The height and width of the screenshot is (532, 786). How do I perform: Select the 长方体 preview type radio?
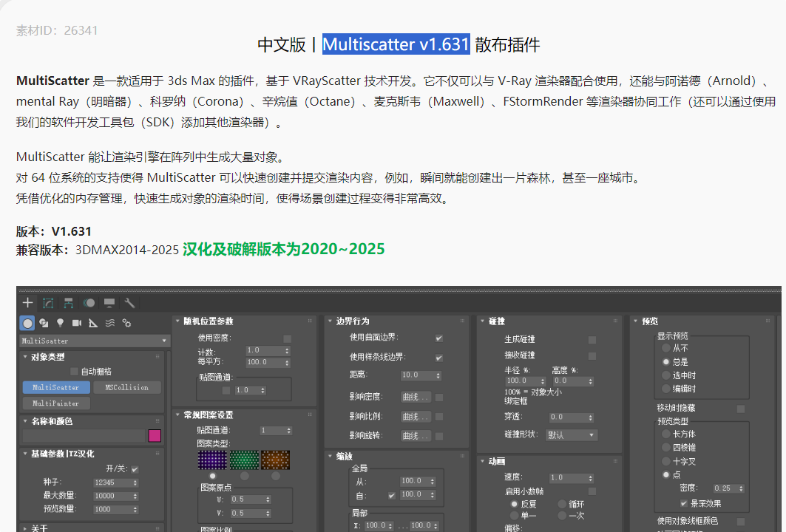(x=666, y=434)
